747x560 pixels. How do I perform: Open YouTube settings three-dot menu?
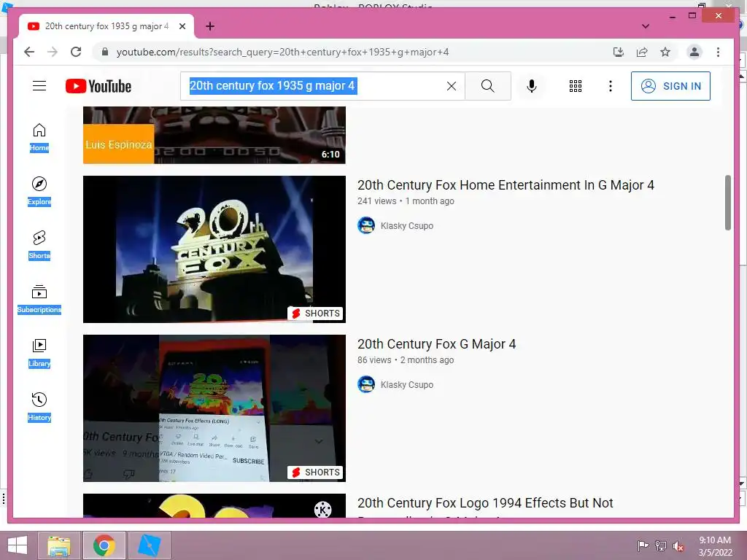(611, 86)
